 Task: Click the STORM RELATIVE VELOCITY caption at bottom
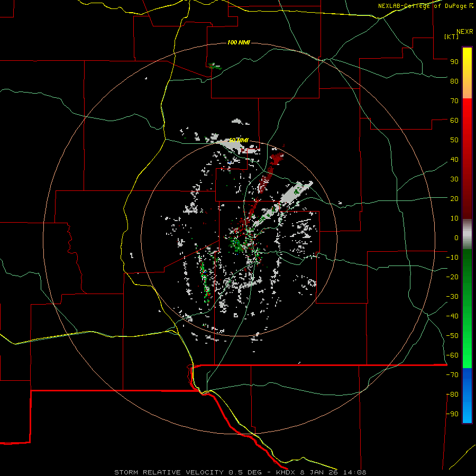coord(240,472)
